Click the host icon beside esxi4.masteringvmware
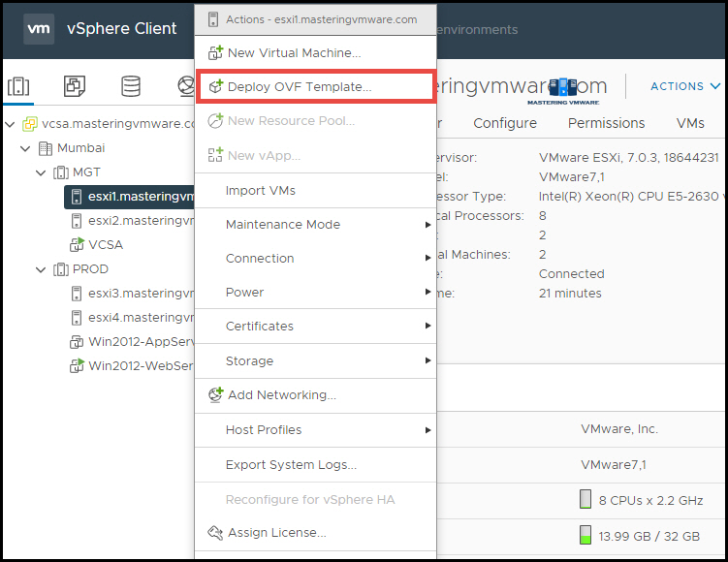The height and width of the screenshot is (562, 728). pos(77,318)
